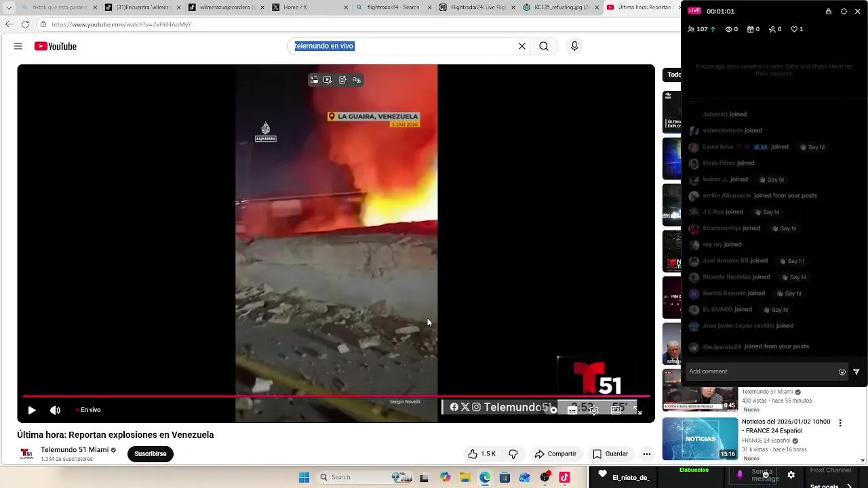The width and height of the screenshot is (868, 488).
Task: Switch to 'tiktok que esta pasando' tab
Action: (x=60, y=7)
